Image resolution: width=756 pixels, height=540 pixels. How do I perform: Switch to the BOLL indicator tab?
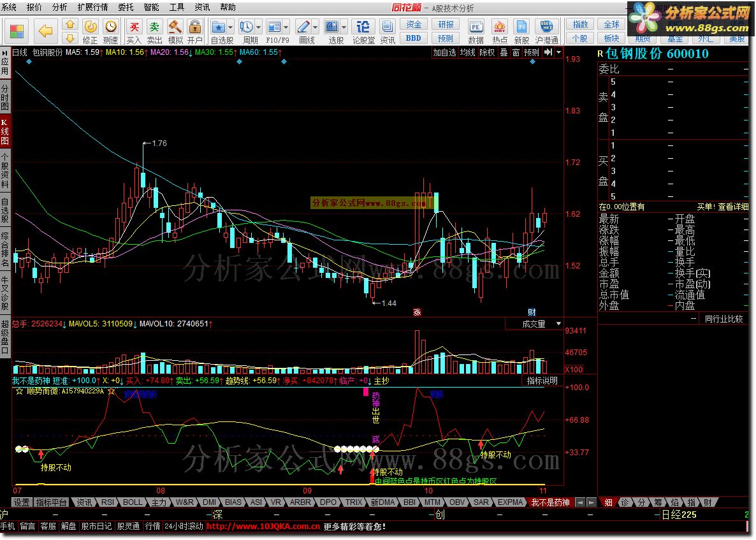(x=132, y=502)
